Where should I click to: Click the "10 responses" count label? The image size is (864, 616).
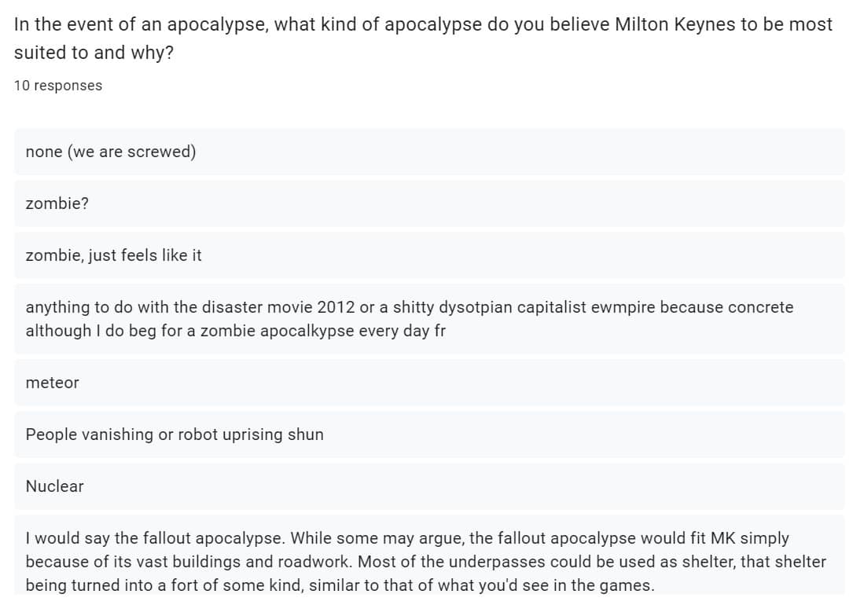click(58, 86)
